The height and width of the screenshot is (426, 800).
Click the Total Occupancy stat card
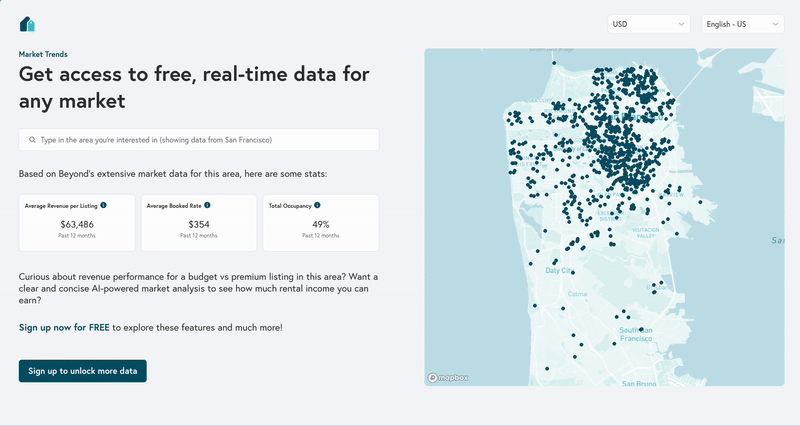pos(321,223)
